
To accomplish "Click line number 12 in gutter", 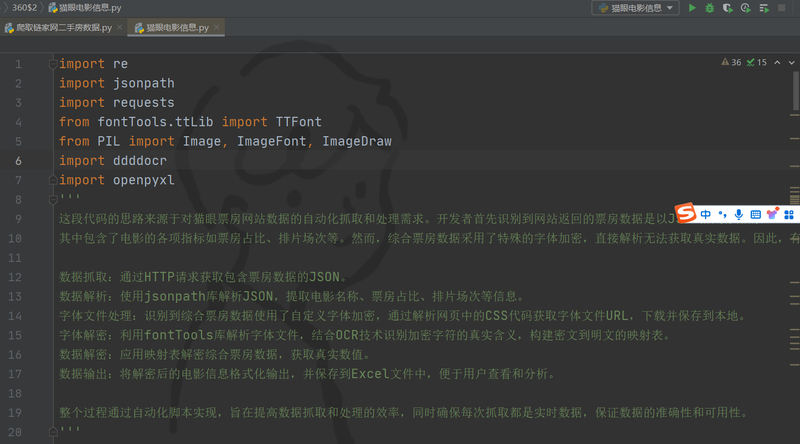I will (15, 277).
